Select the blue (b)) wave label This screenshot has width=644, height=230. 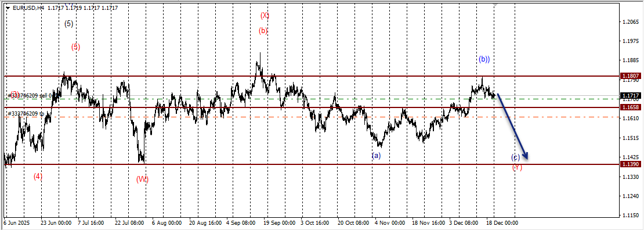pos(484,59)
